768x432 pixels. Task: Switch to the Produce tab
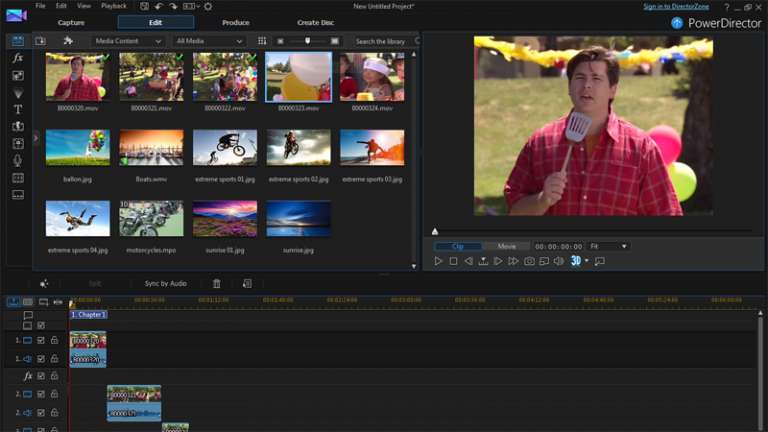(236, 23)
